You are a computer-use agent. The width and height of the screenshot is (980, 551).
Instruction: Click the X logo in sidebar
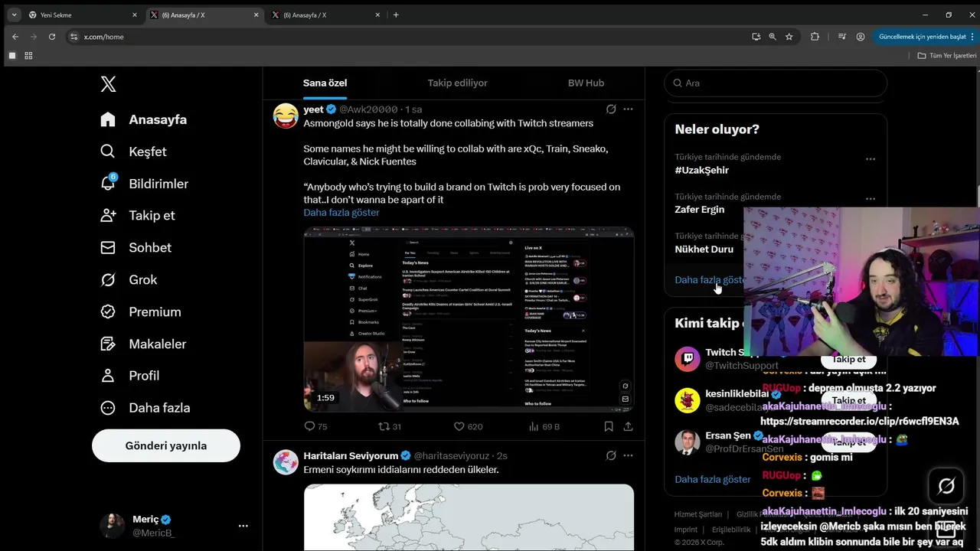click(109, 84)
